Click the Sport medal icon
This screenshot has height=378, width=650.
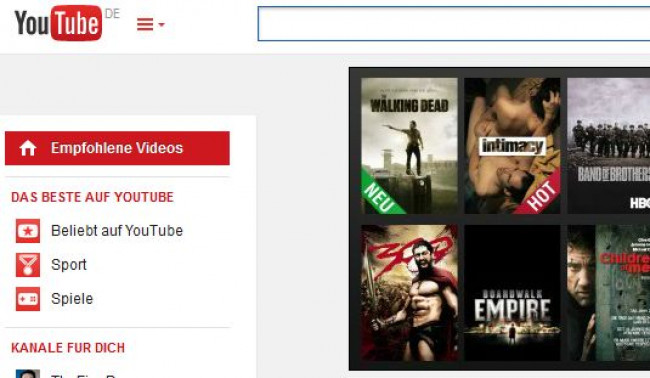pyautogui.click(x=28, y=265)
